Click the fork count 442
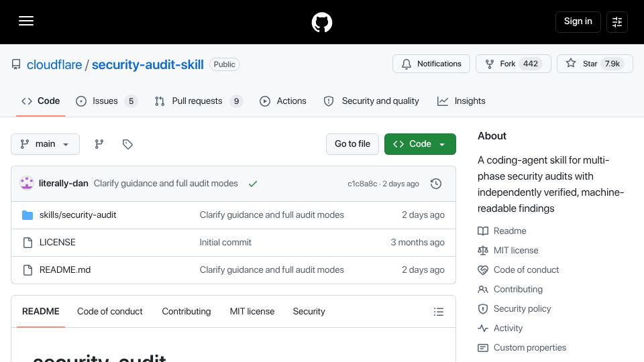The height and width of the screenshot is (362, 644). (x=530, y=64)
